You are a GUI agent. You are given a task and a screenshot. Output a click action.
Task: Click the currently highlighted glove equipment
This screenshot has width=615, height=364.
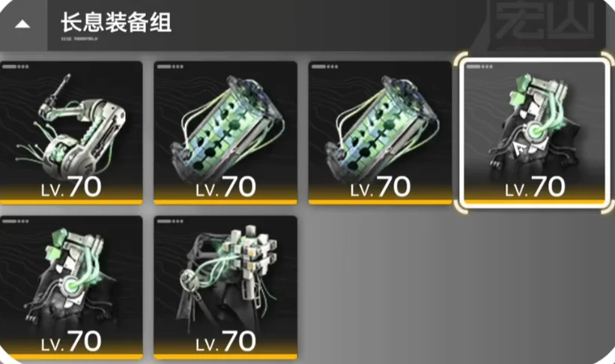click(535, 133)
